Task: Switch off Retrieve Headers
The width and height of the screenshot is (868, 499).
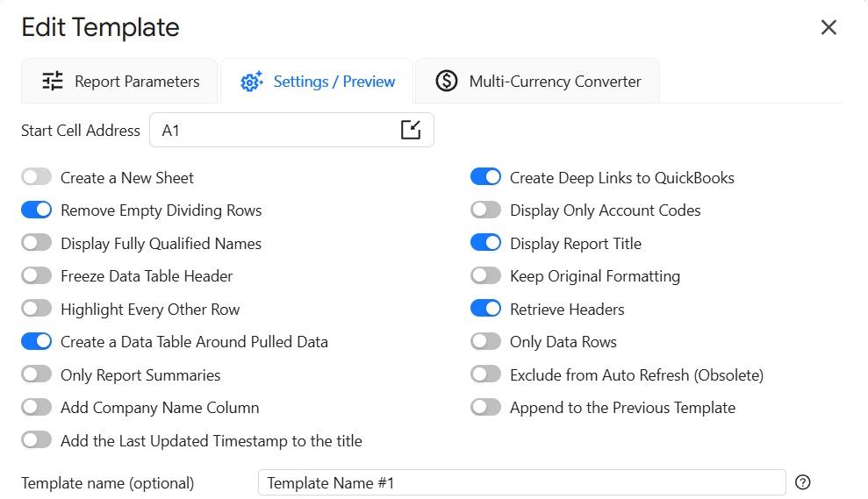Action: [486, 310]
